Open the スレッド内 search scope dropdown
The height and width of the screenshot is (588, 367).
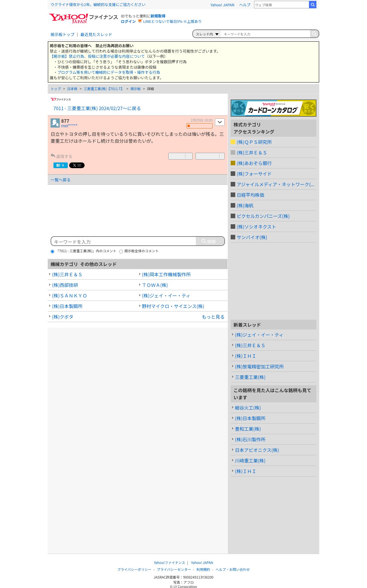tap(207, 34)
